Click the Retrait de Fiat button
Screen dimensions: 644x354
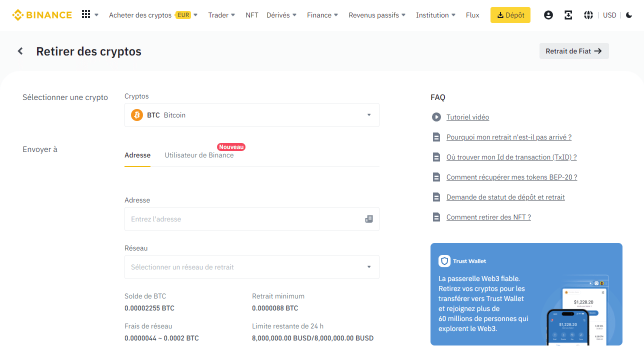pos(573,51)
